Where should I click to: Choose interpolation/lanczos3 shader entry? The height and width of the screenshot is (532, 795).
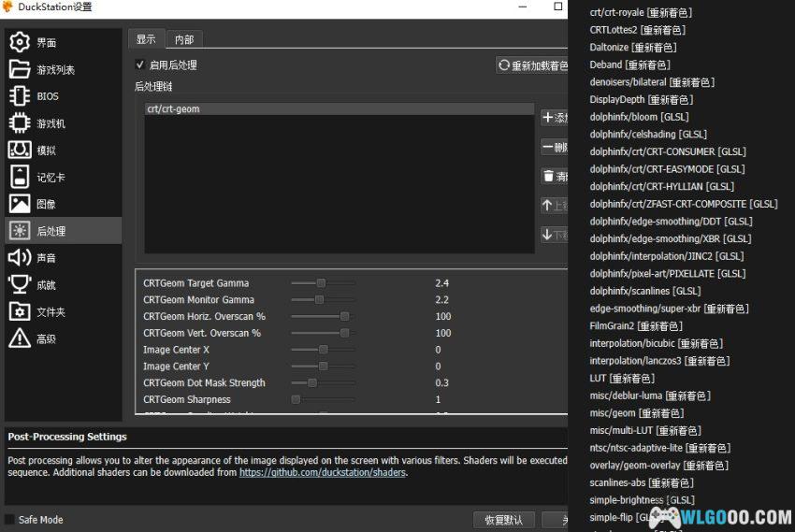click(659, 361)
